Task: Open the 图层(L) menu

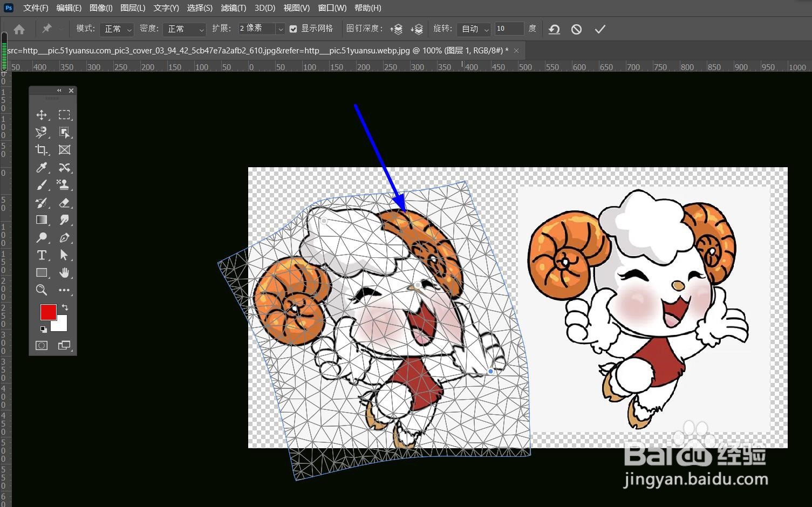Action: click(x=133, y=8)
